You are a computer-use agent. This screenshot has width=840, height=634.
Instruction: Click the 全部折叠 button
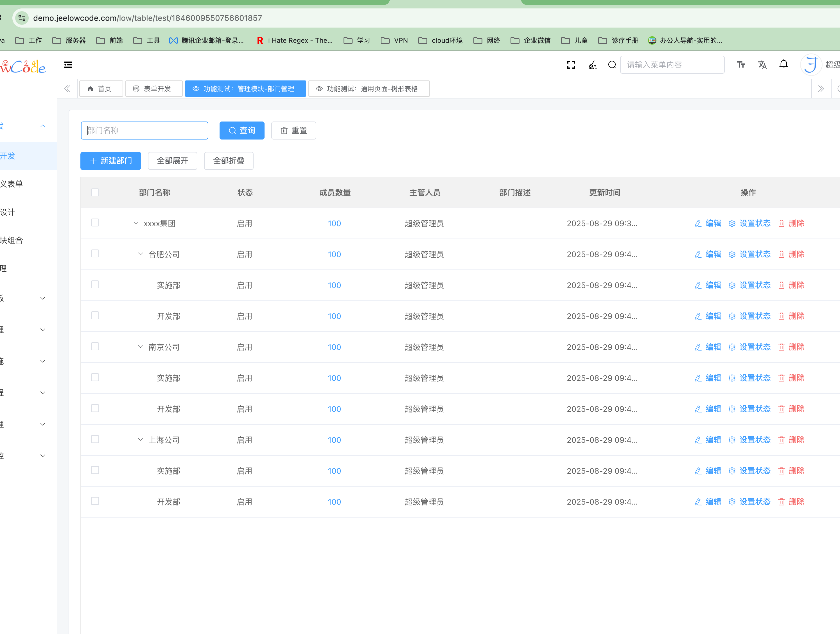229,161
